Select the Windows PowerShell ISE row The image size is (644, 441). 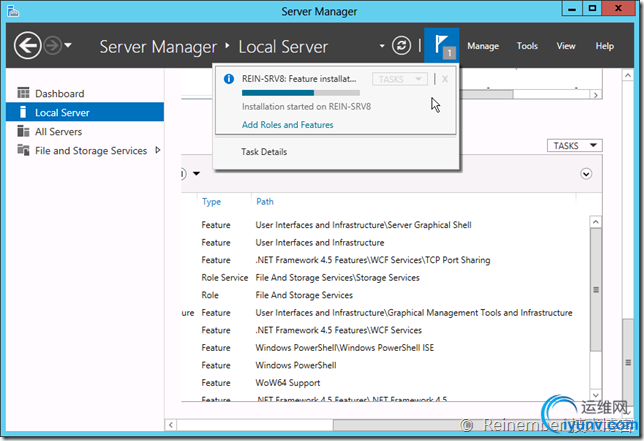(x=384, y=348)
